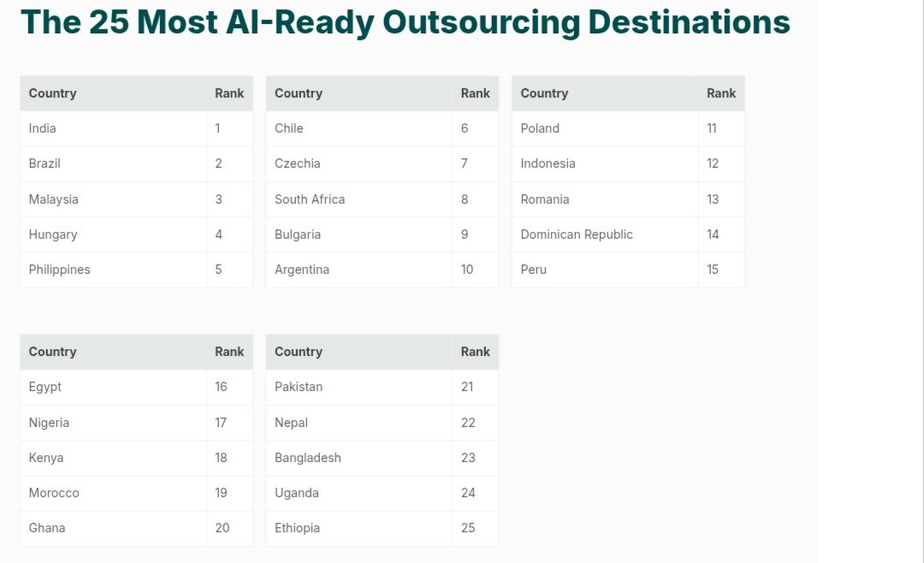Image resolution: width=924 pixels, height=563 pixels.
Task: Click the 'Dominican Republic' cell
Action: pos(605,234)
